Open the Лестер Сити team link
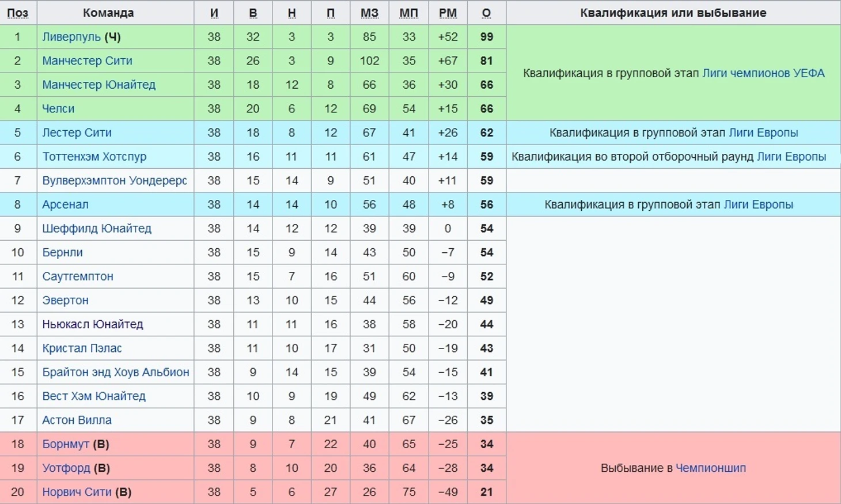 pyautogui.click(x=77, y=133)
